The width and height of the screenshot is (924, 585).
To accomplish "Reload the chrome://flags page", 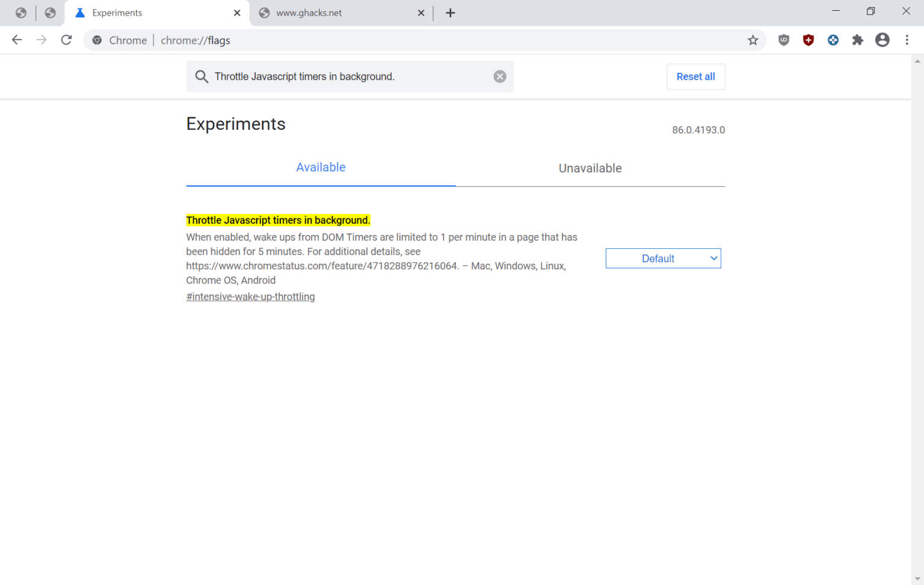I will 66,40.
